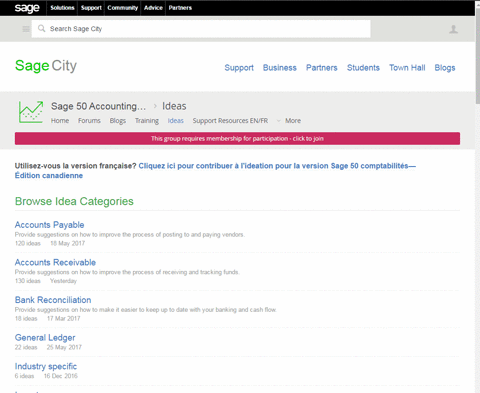Viewport: 480px width, 393px height.
Task: Open Advice menu in top bar
Action: tap(153, 8)
